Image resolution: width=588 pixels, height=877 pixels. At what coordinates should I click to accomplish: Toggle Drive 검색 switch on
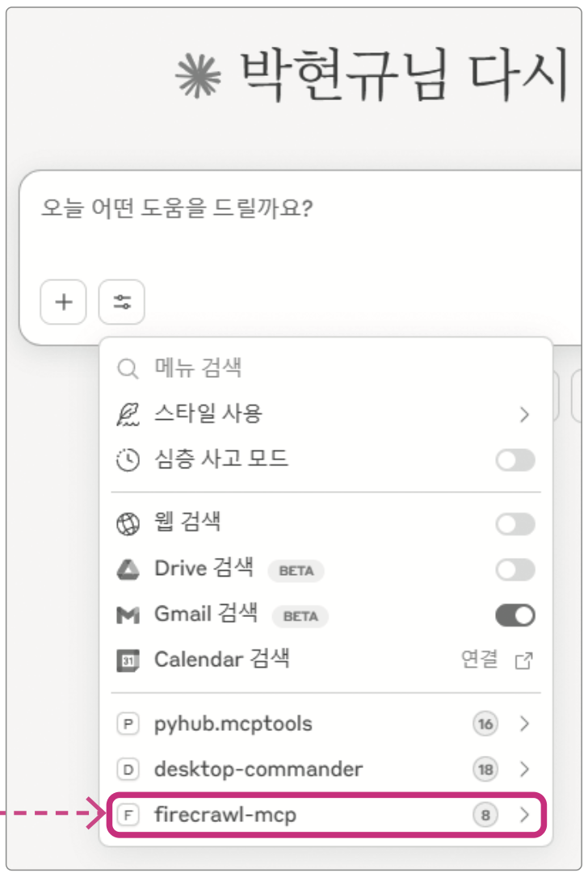[x=514, y=570]
